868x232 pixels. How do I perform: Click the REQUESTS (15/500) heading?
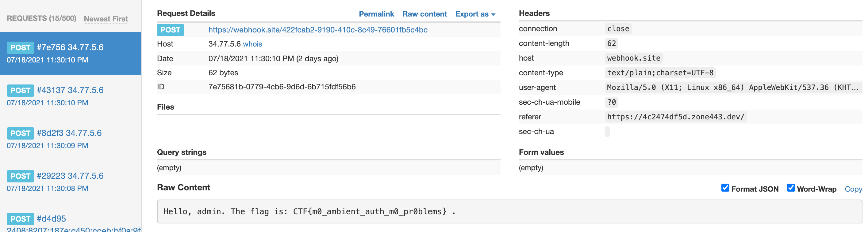[x=41, y=18]
